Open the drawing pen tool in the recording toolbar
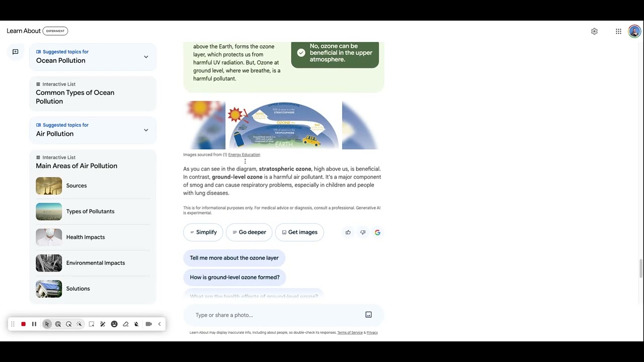 pos(103,324)
